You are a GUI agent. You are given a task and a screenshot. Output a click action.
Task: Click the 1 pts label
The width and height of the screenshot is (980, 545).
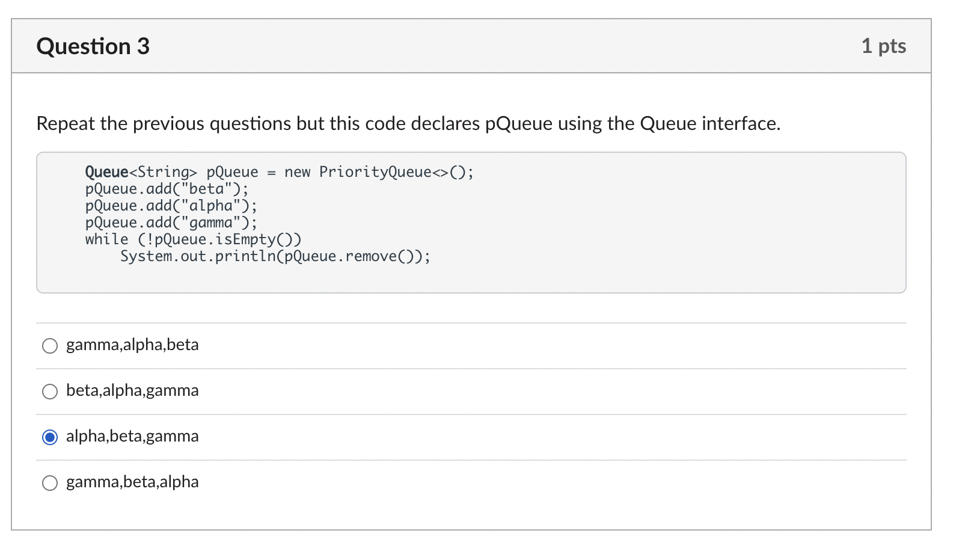coord(884,46)
